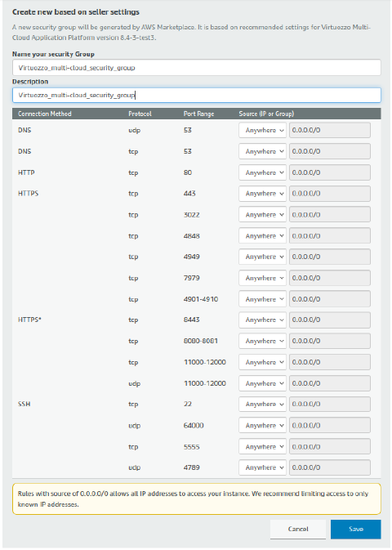Open the source dropdown for DNS tcp 53
This screenshot has width=392, height=550.
point(263,151)
